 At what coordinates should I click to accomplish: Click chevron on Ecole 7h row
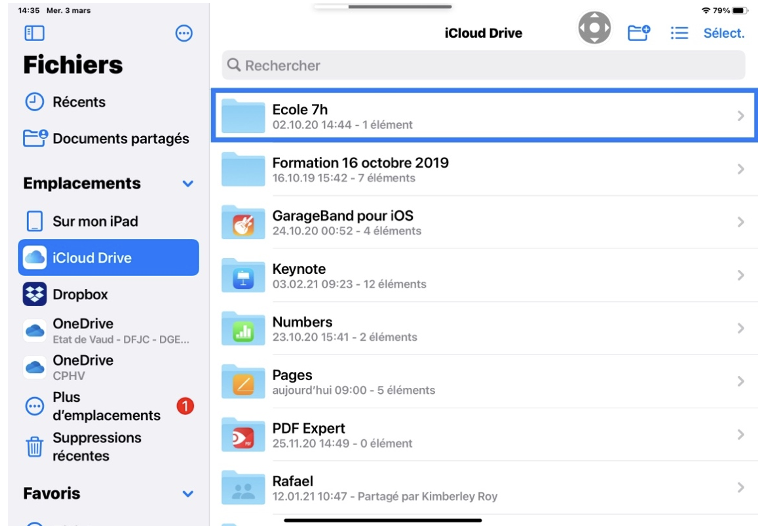[741, 116]
